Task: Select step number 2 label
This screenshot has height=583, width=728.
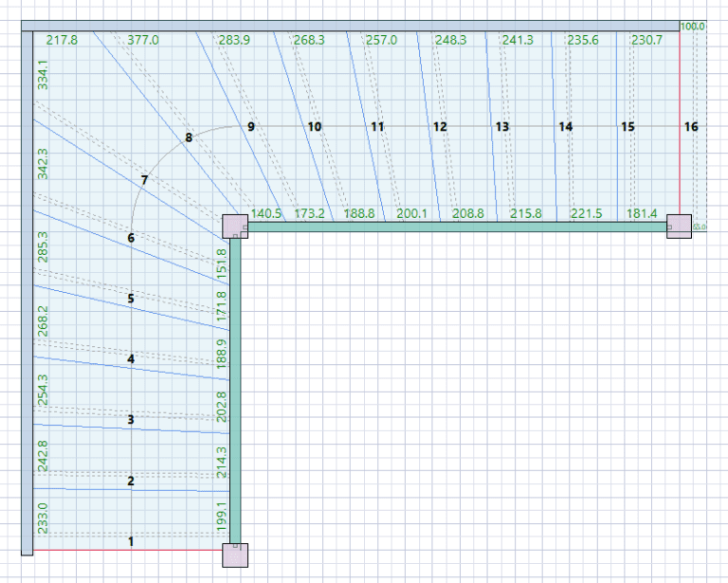Action: point(131,481)
